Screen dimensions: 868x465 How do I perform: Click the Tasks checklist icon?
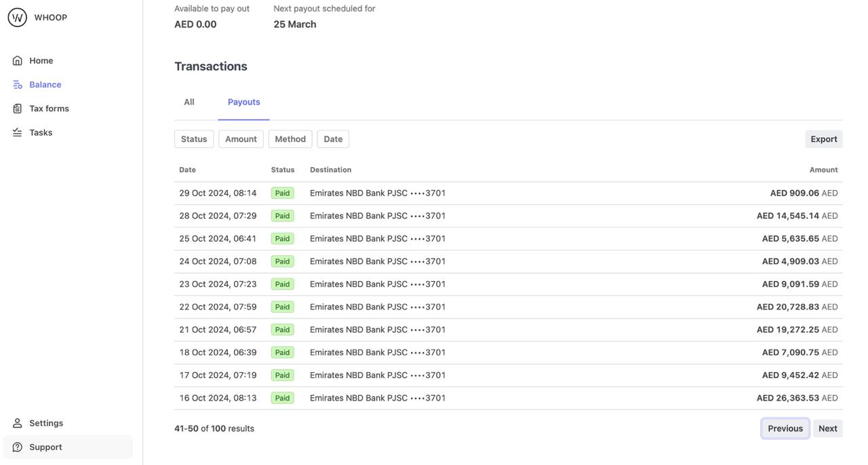[18, 132]
